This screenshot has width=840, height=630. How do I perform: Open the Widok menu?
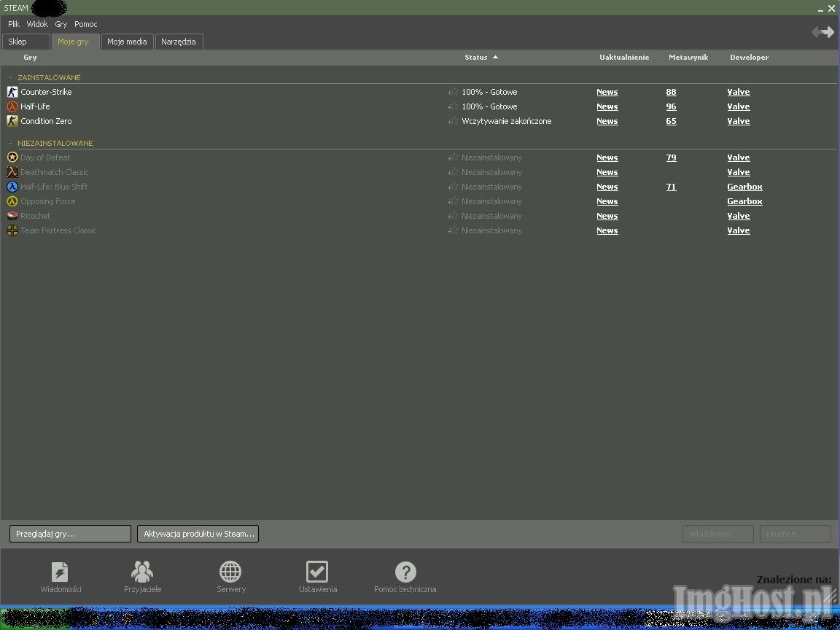(37, 24)
